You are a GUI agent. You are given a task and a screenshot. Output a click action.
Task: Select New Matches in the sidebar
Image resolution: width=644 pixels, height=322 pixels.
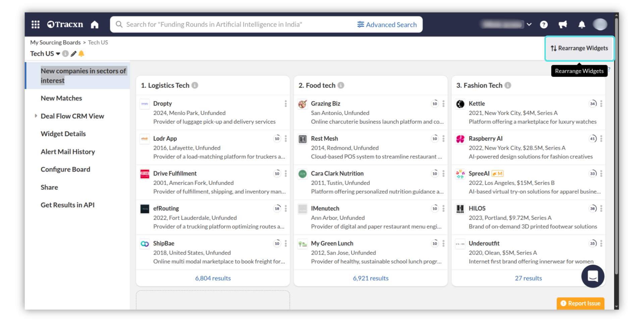click(x=61, y=98)
